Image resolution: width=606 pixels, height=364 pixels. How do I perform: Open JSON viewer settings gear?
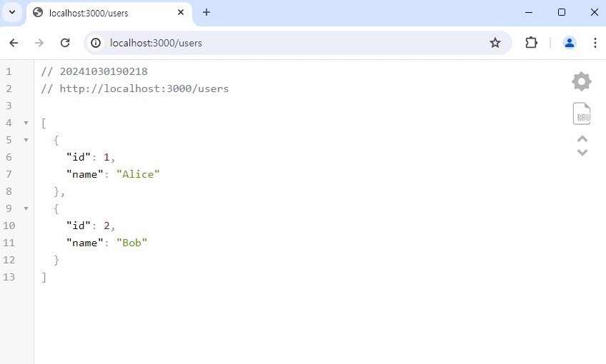[x=581, y=81]
